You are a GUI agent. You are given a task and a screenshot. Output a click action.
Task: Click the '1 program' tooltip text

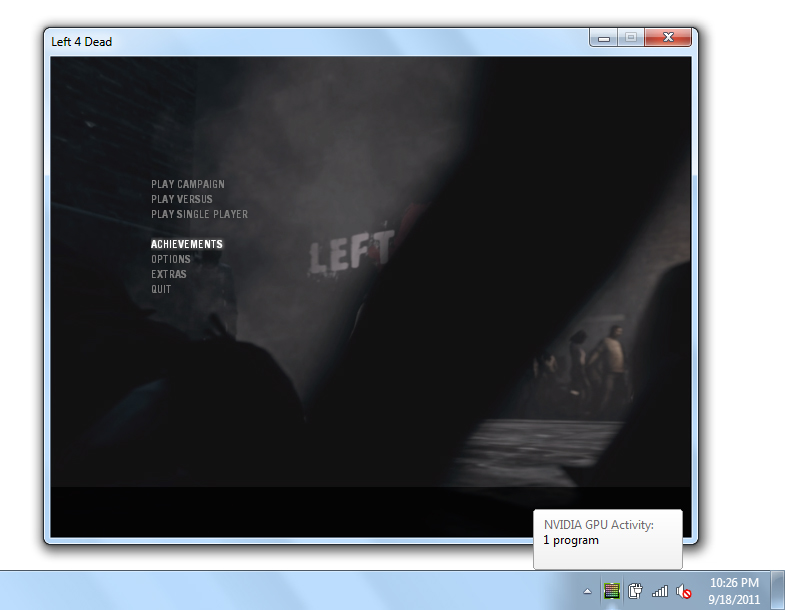pos(571,540)
